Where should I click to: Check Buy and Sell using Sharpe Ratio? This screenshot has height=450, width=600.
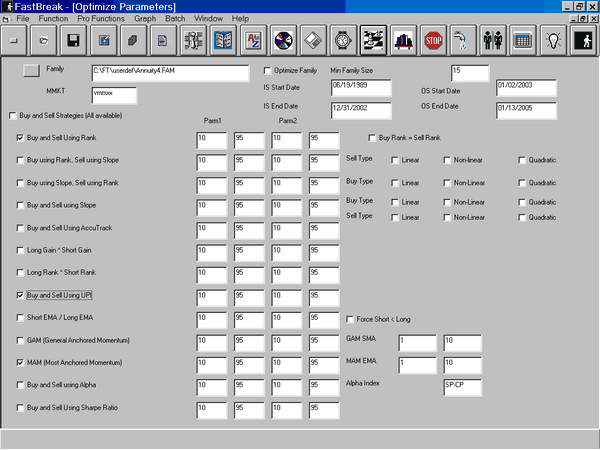(x=21, y=408)
